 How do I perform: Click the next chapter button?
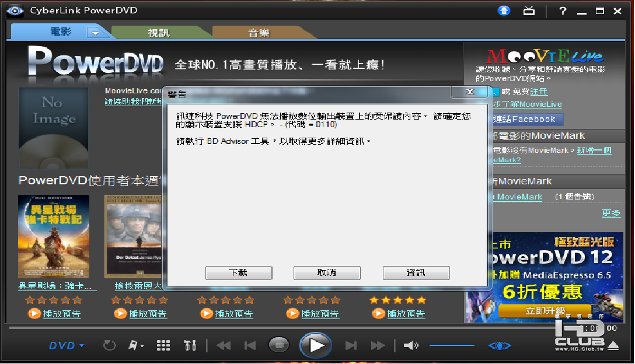point(351,345)
